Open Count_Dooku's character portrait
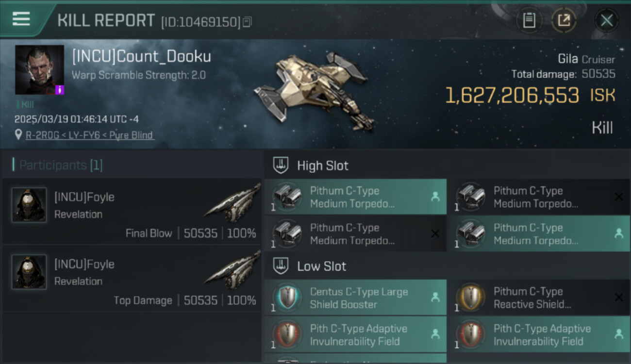 point(39,70)
